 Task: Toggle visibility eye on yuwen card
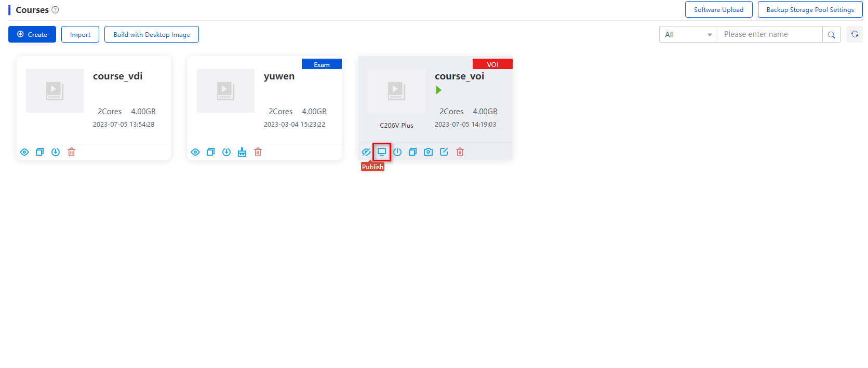(x=195, y=152)
